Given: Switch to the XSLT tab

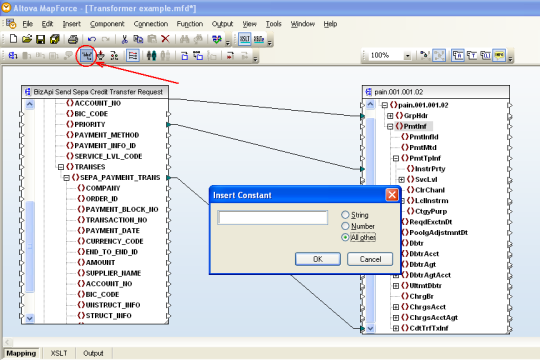Looking at the screenshot, I should (59, 353).
